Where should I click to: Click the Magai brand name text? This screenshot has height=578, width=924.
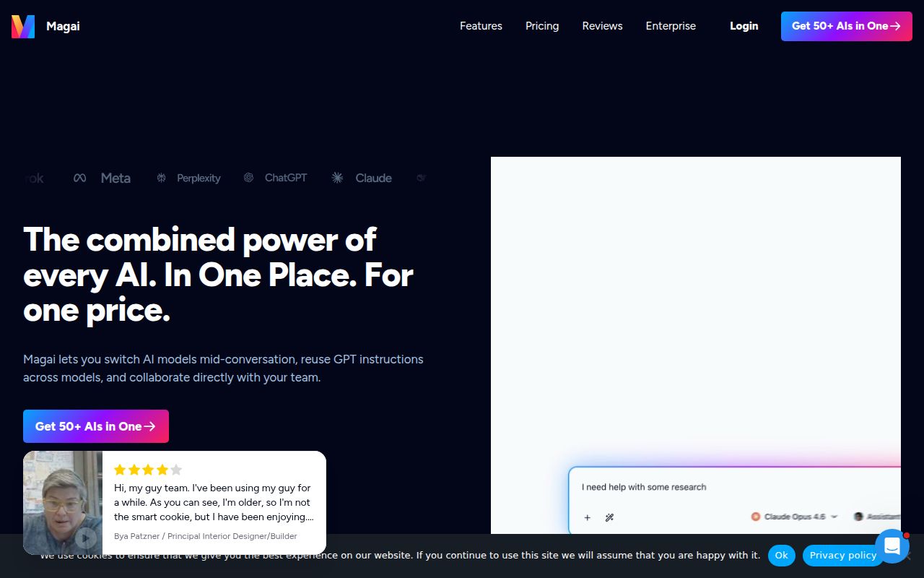click(63, 26)
